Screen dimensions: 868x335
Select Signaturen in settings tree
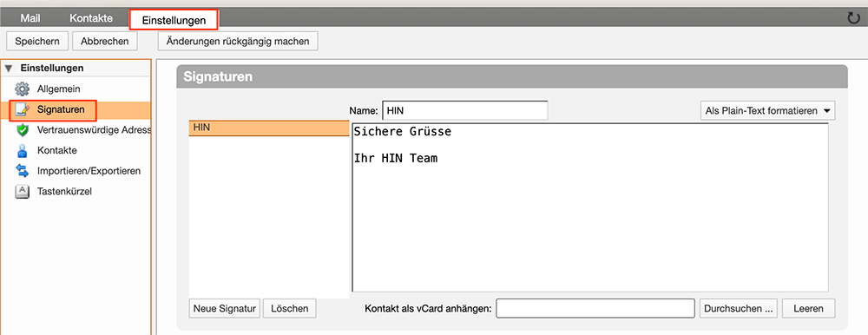tap(61, 109)
